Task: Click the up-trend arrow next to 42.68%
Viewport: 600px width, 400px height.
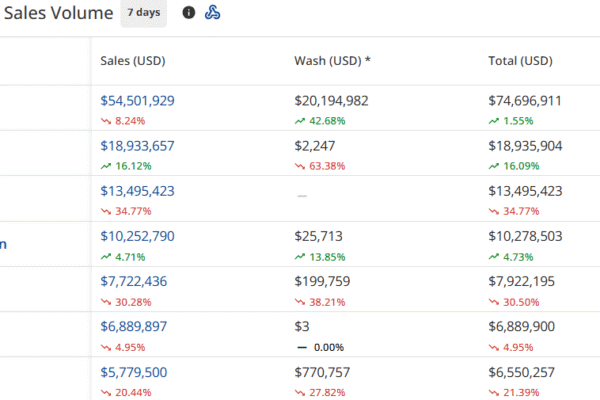Action: (x=300, y=120)
